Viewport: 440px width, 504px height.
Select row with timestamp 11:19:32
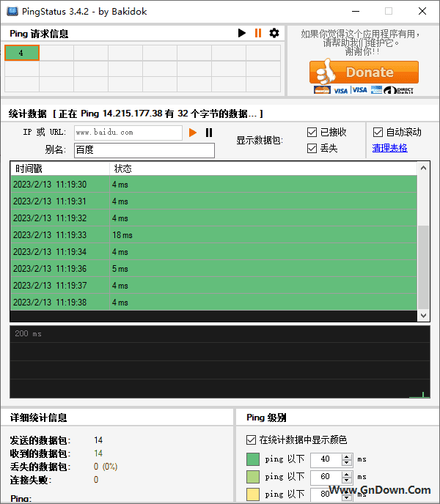click(213, 218)
